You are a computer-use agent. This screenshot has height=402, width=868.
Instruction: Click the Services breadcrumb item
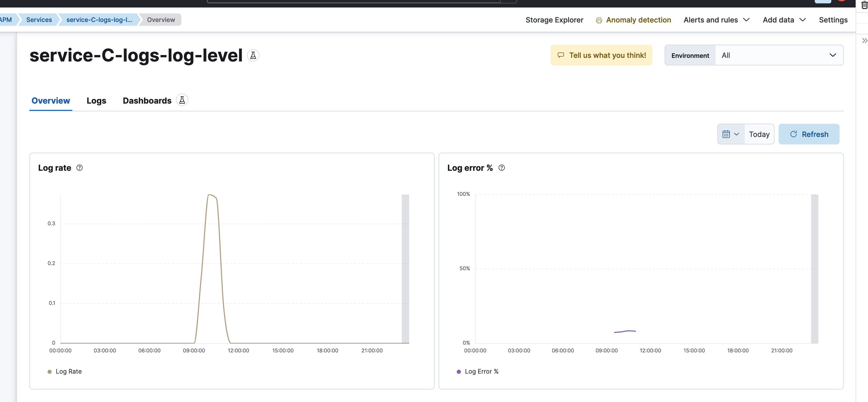coord(39,19)
